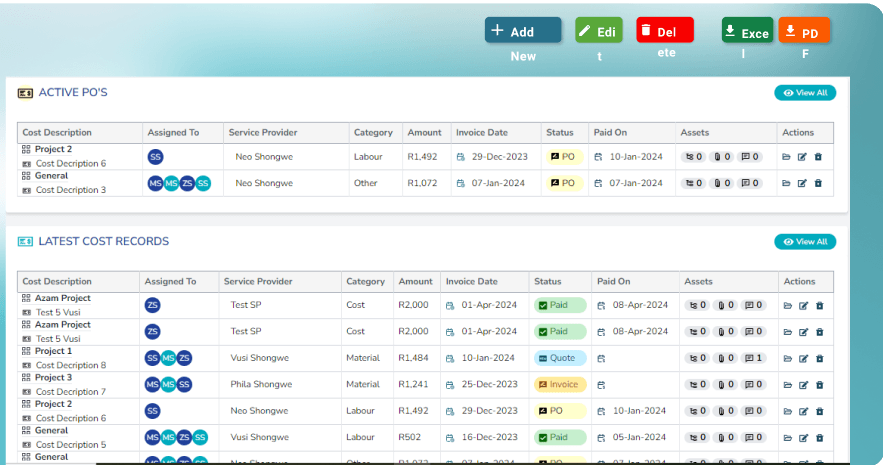Click the Quote status badge on Project 1
The height and width of the screenshot is (465, 883).
tap(560, 358)
